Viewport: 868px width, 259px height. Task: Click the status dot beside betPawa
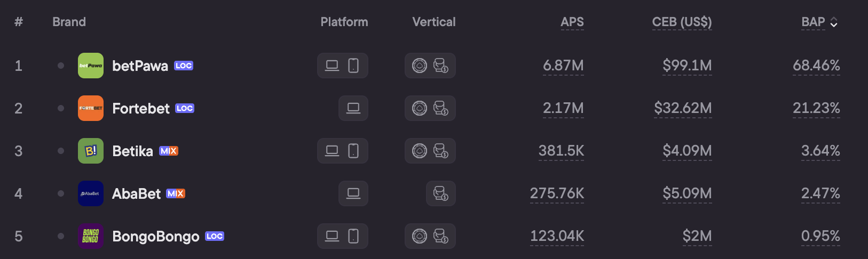click(x=61, y=66)
